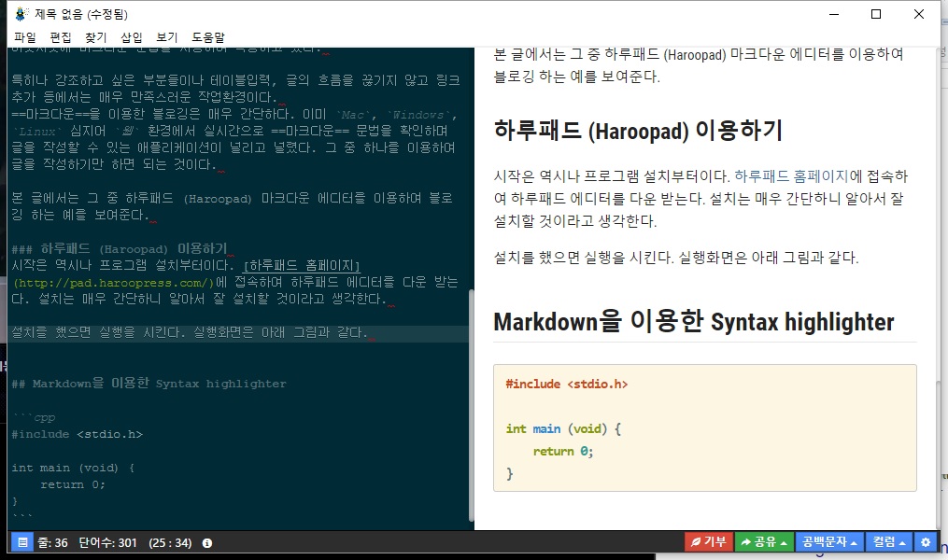Minimize the Haroopad window
Screen dimensions: 948x560
pos(834,14)
